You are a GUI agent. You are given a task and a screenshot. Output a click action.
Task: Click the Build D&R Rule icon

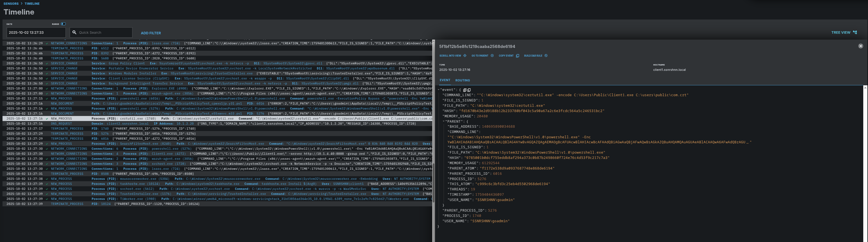tap(546, 55)
